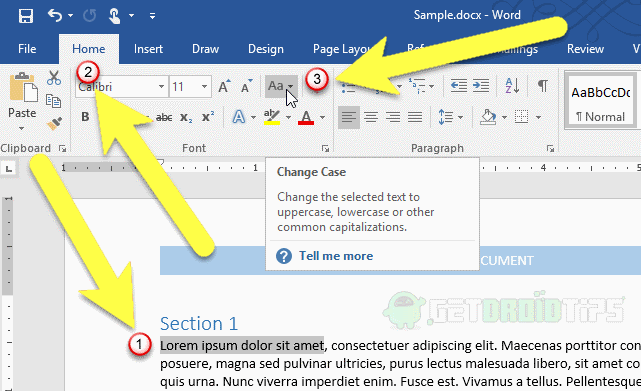Toggle strikethrough abc formatting

click(x=164, y=118)
